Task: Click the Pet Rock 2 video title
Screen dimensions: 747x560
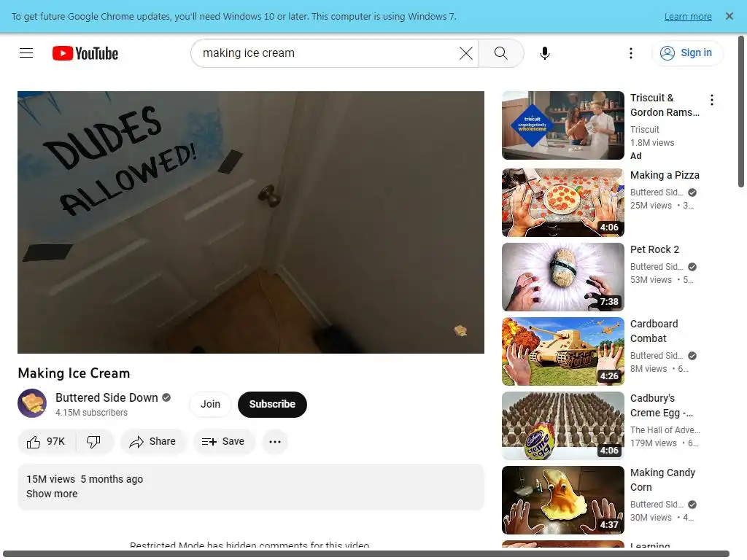Action: coord(654,249)
